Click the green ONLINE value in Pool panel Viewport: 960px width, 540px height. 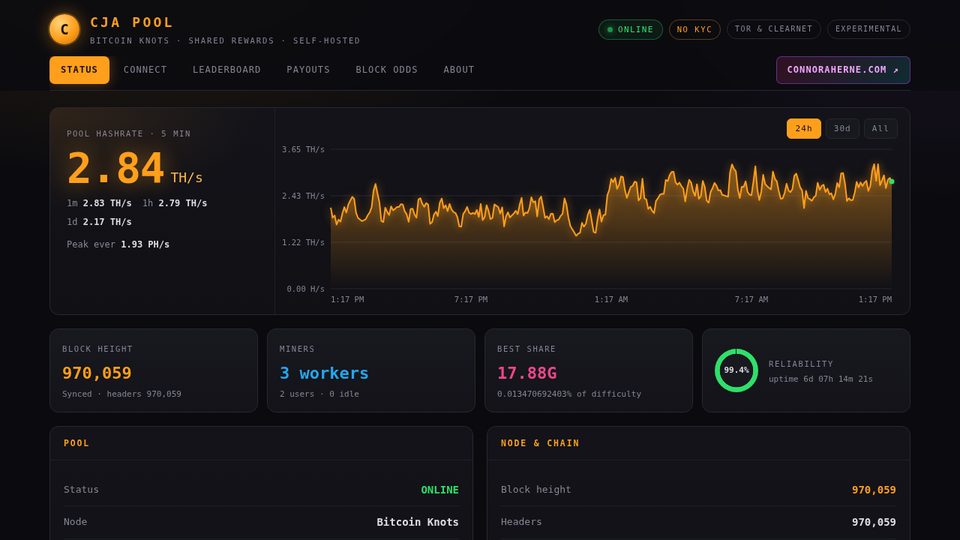(x=440, y=490)
